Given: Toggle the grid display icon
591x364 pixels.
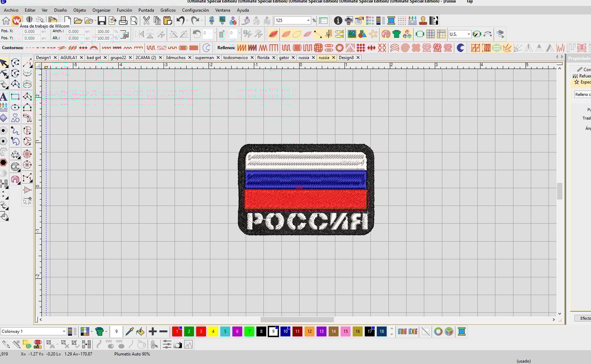Looking at the screenshot, I should click(x=431, y=34).
